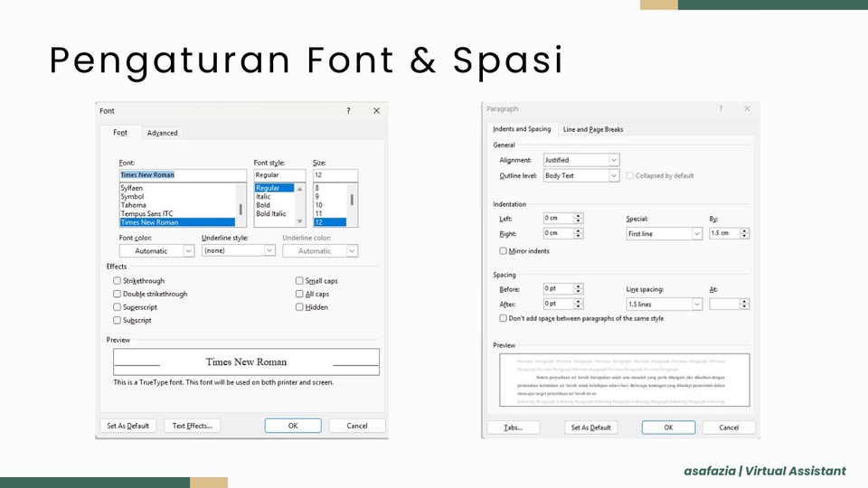The height and width of the screenshot is (488, 868).
Task: Increase the Left indentation spinner value
Action: (x=579, y=215)
